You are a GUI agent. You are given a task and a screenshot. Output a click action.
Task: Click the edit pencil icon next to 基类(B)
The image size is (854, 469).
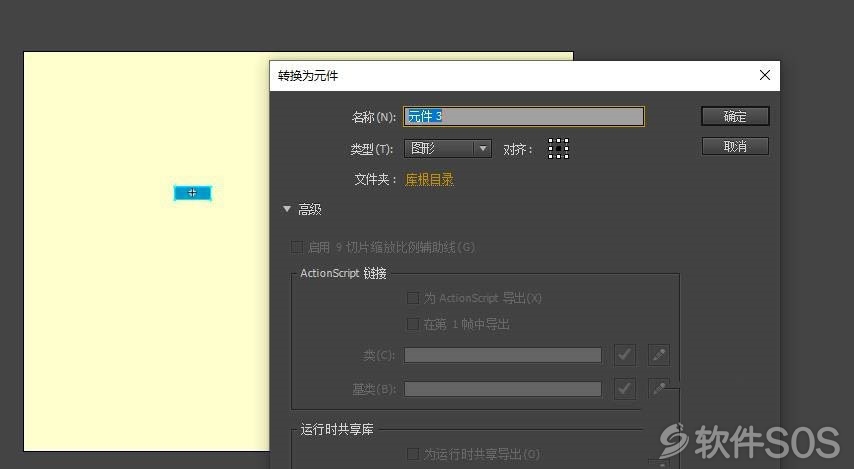pos(659,389)
